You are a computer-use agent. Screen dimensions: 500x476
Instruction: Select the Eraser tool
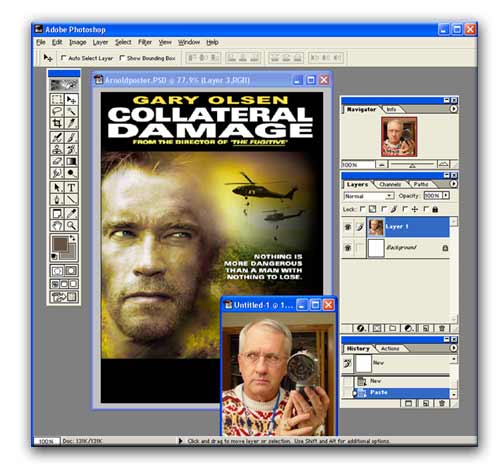tap(57, 161)
